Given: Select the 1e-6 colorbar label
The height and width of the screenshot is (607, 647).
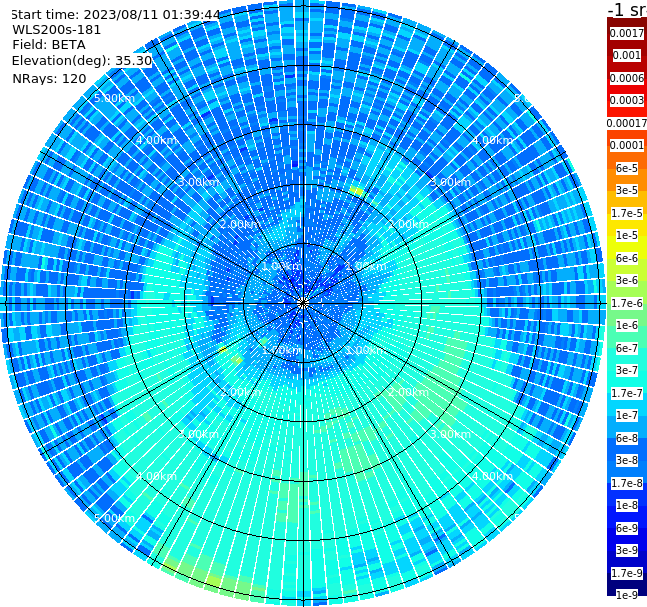Looking at the screenshot, I should (627, 325).
